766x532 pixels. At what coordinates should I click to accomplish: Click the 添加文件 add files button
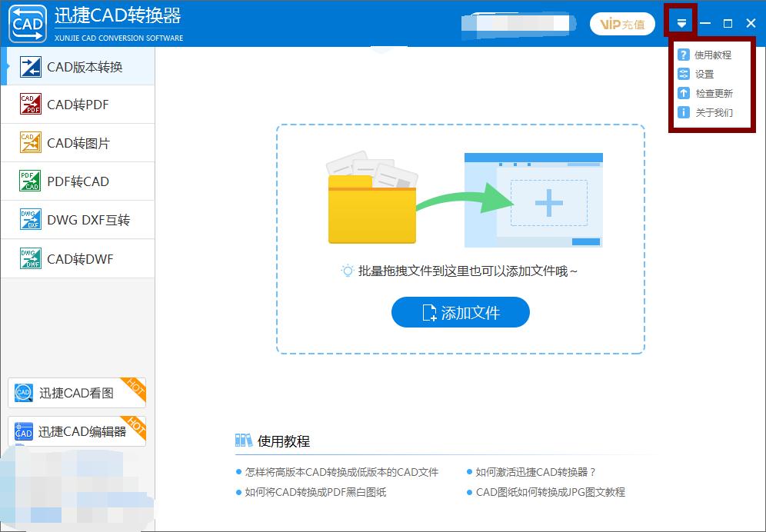460,312
